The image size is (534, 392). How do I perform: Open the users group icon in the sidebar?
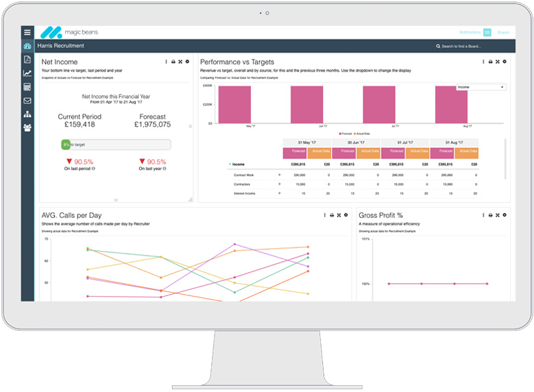coord(27,127)
